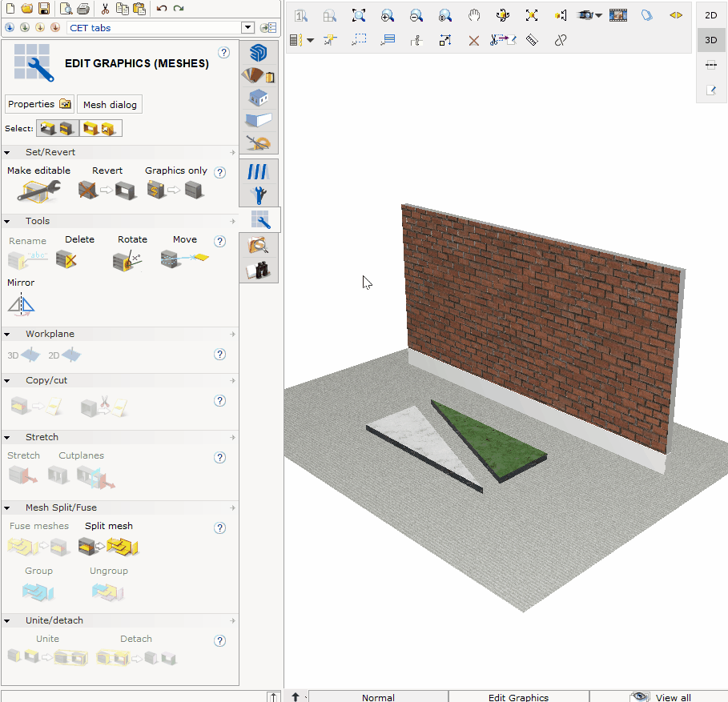This screenshot has height=702, width=728.
Task: Click the Delete mesh tool icon
Action: click(66, 260)
